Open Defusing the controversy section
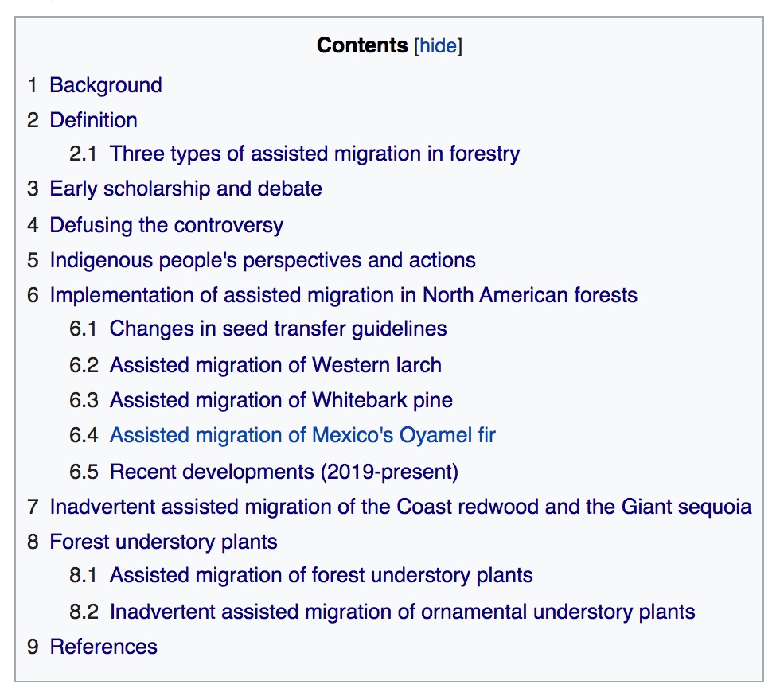Screen dimensions: 780x700 [x=166, y=225]
